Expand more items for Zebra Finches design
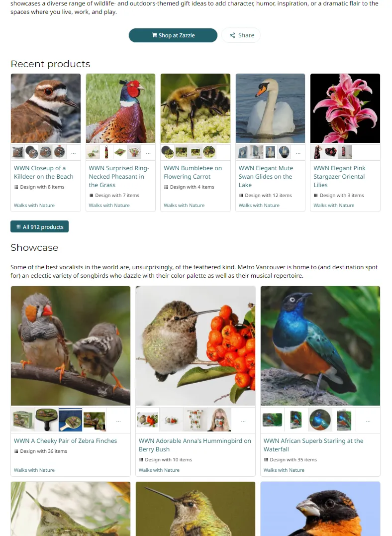392x536 pixels. (118, 420)
